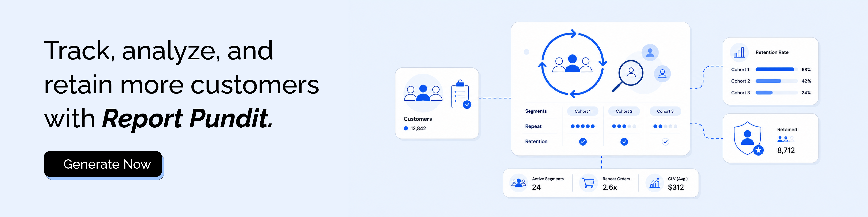
Task: Click the Active Segments value 24
Action: click(536, 187)
